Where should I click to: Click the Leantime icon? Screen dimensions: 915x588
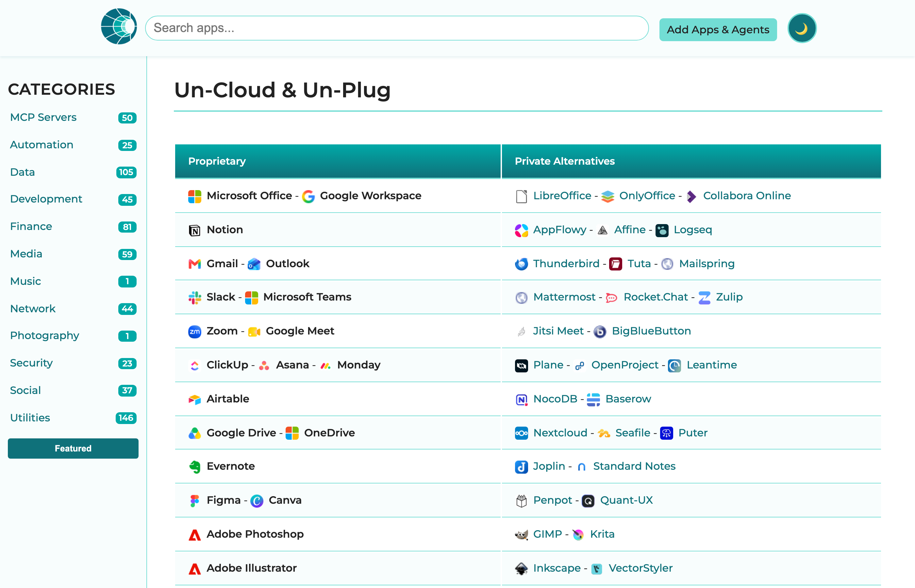tap(674, 366)
